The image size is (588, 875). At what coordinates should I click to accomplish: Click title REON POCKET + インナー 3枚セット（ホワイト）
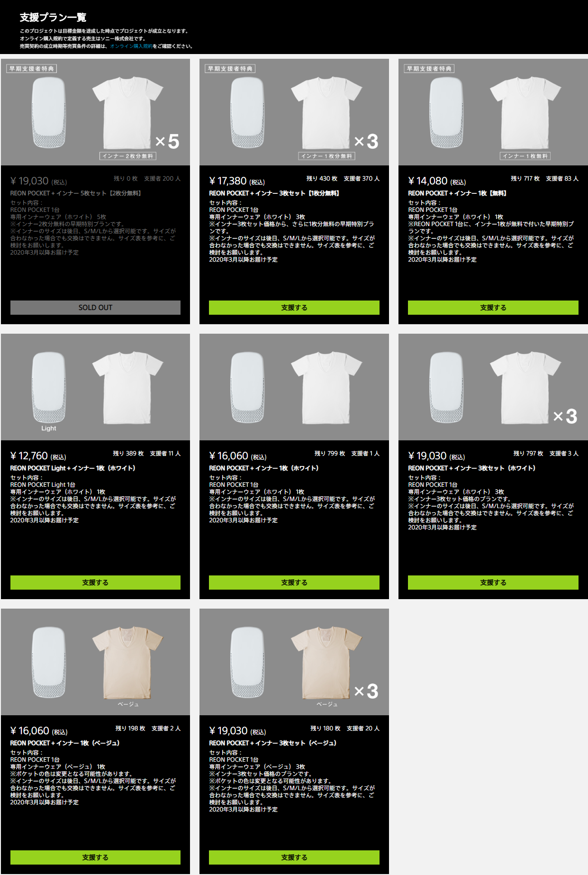coord(472,468)
